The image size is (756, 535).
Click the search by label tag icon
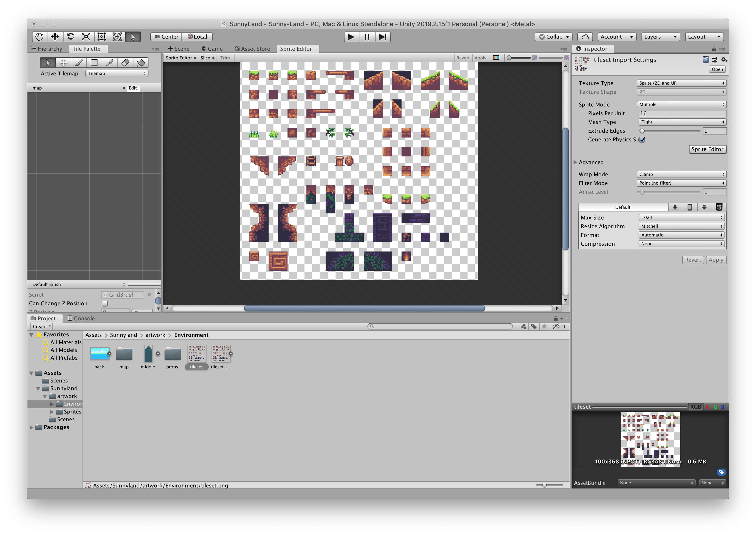point(534,326)
